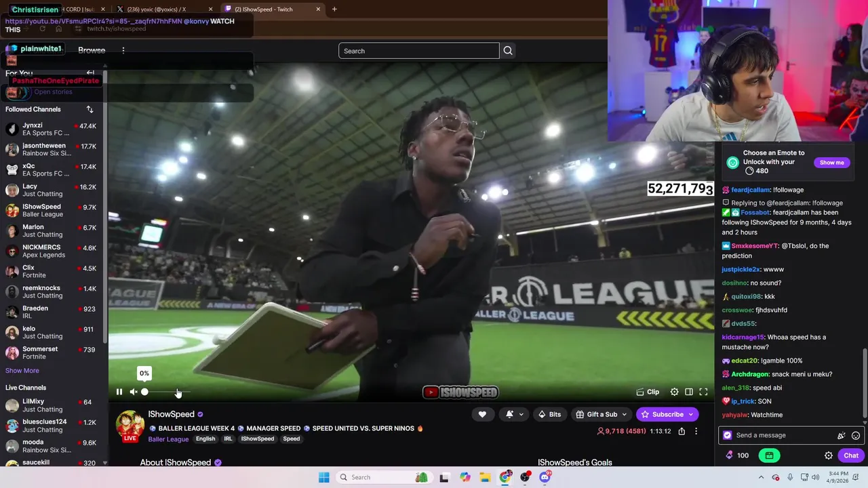Screen dimensions: 868x488
Task: Open Discord from the taskbar
Action: (545, 477)
